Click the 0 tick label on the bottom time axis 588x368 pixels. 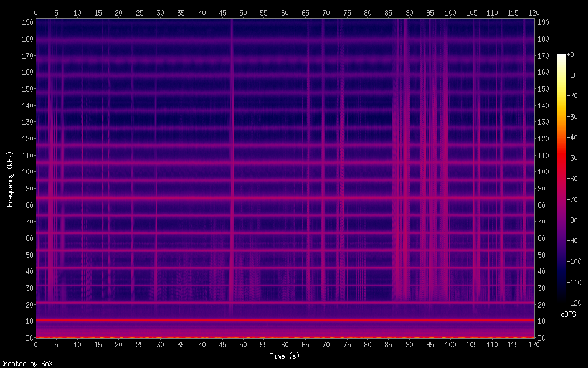pos(36,344)
